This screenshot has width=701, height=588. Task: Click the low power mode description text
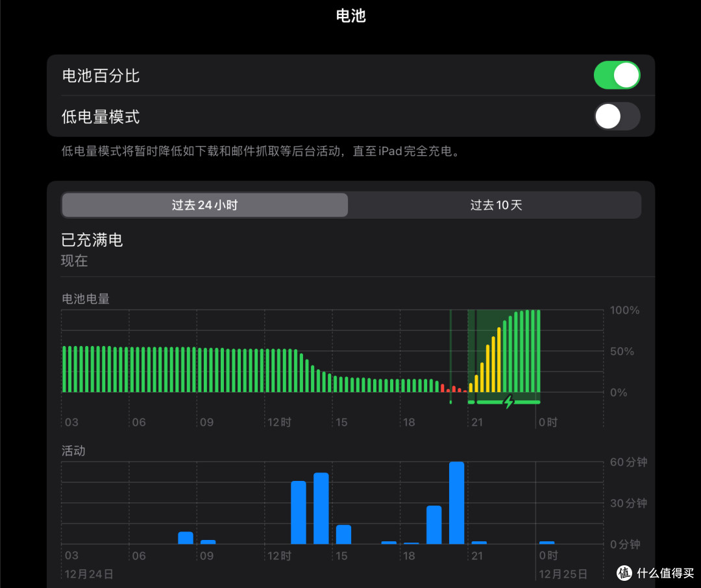(x=261, y=151)
